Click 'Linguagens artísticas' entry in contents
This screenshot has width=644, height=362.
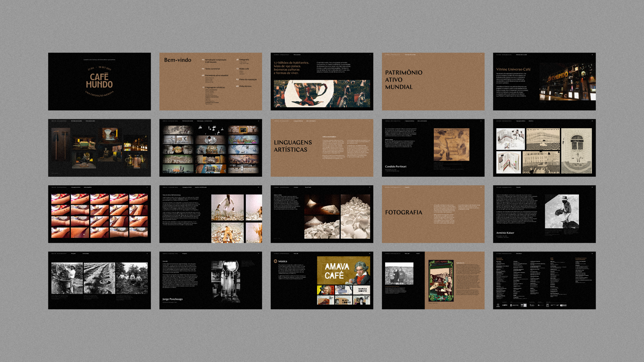(215, 87)
